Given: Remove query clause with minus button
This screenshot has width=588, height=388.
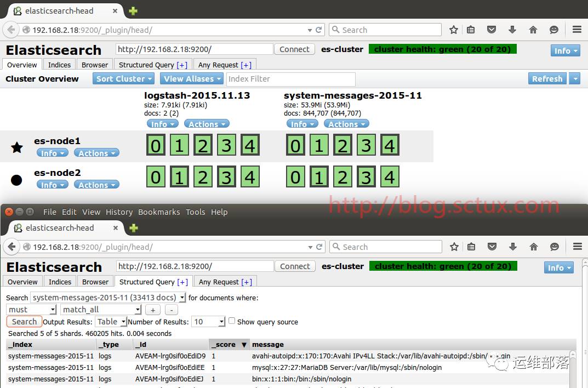Looking at the screenshot, I should [x=172, y=310].
